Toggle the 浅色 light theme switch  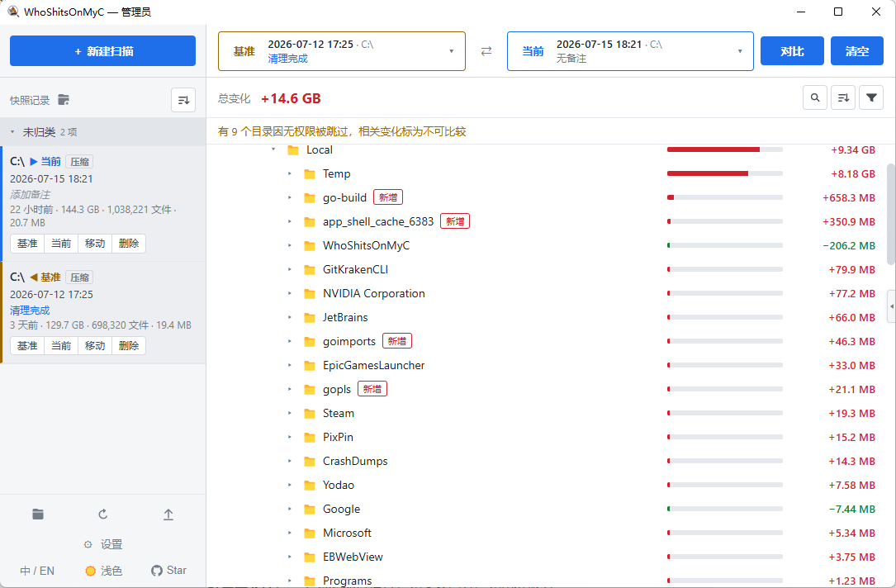click(x=103, y=571)
